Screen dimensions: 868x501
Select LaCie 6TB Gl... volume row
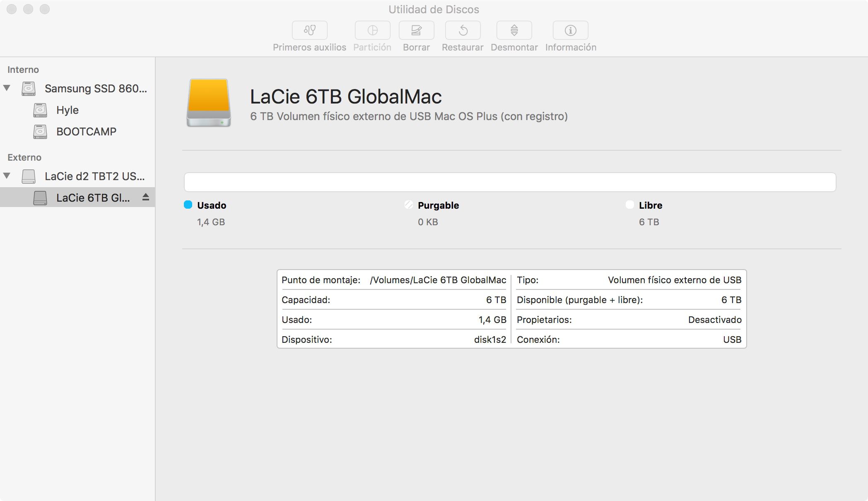(x=77, y=198)
